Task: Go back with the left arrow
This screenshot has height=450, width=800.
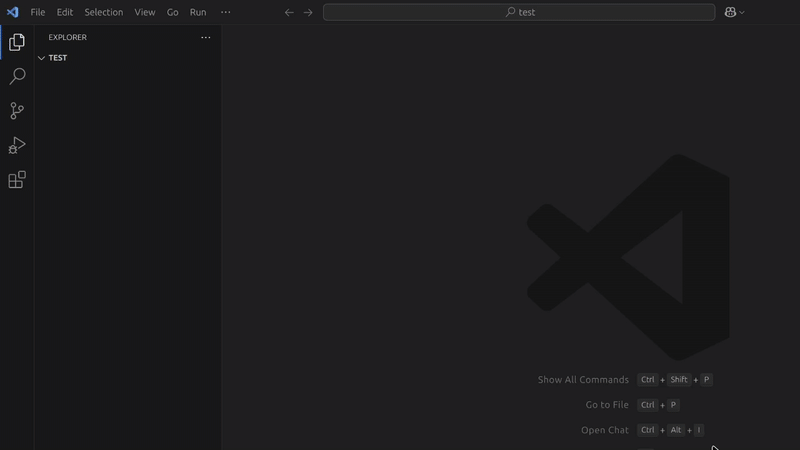Action: pyautogui.click(x=289, y=12)
